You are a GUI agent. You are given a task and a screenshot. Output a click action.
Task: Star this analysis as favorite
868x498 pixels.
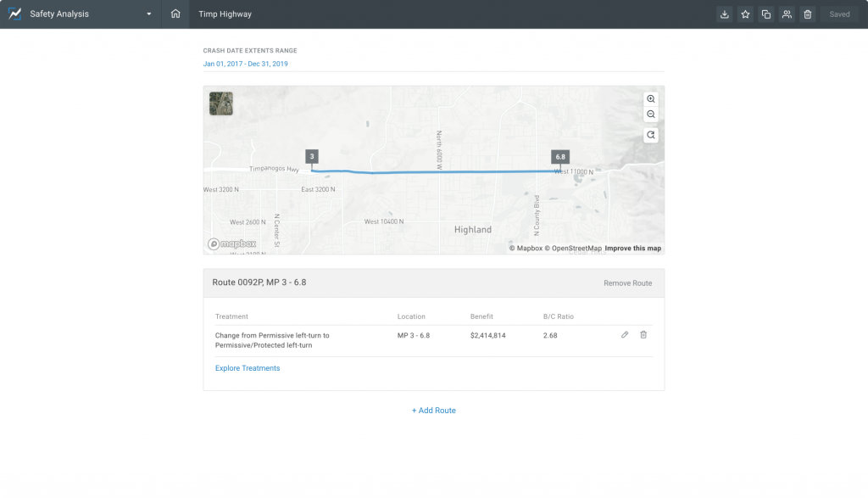745,14
